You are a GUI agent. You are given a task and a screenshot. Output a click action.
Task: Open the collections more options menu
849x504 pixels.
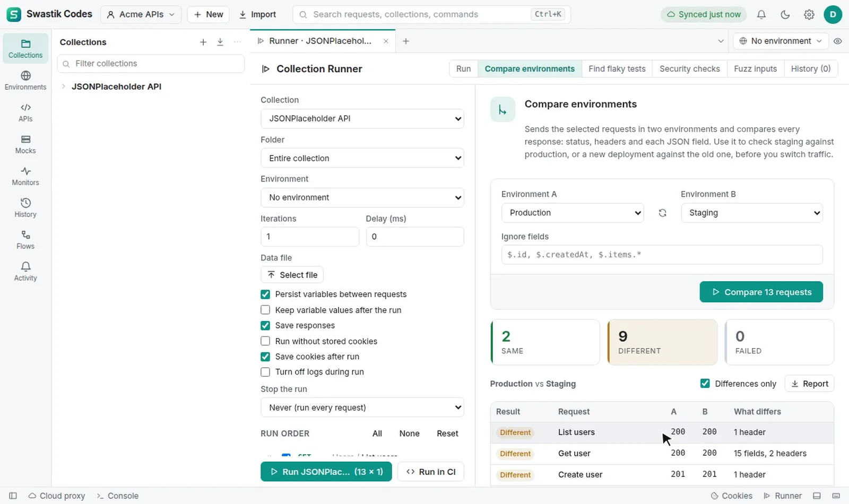coord(237,42)
